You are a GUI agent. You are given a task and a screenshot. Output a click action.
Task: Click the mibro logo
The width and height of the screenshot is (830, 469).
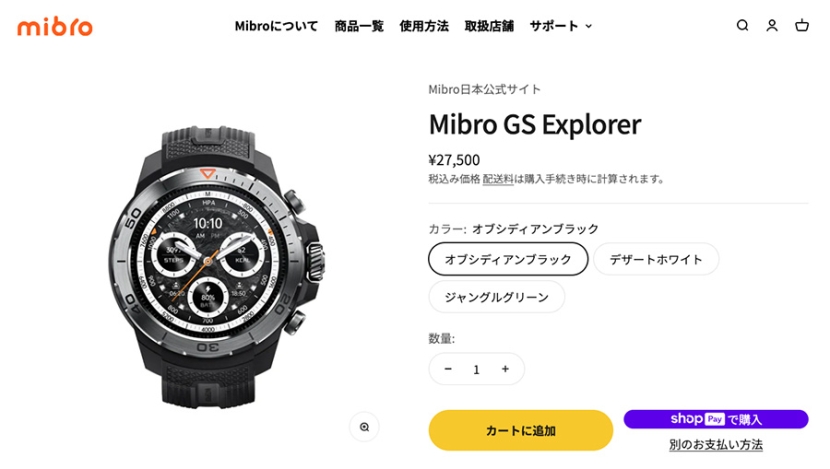pos(55,26)
